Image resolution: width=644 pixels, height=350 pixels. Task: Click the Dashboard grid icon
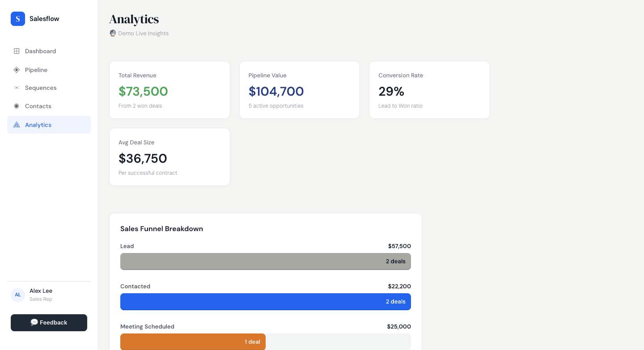[17, 51]
